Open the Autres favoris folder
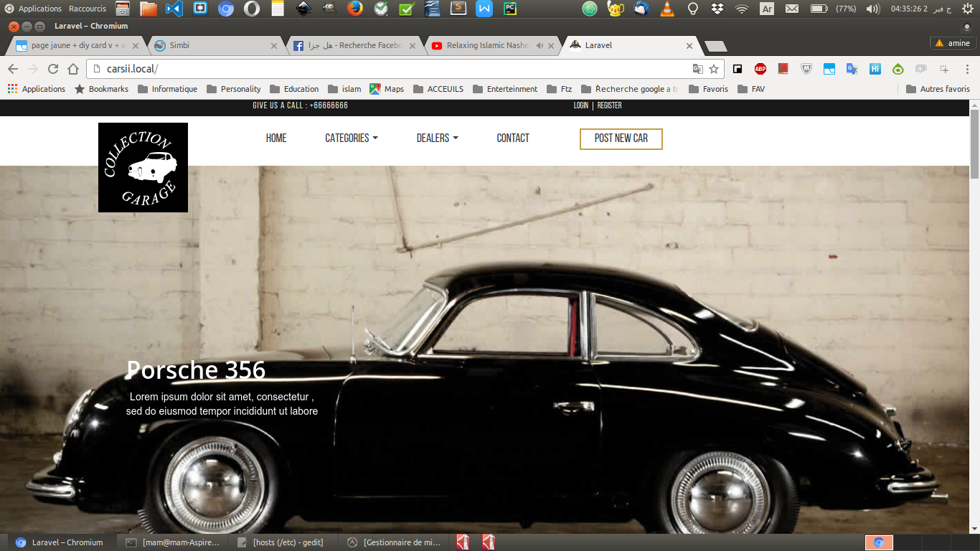 (938, 89)
